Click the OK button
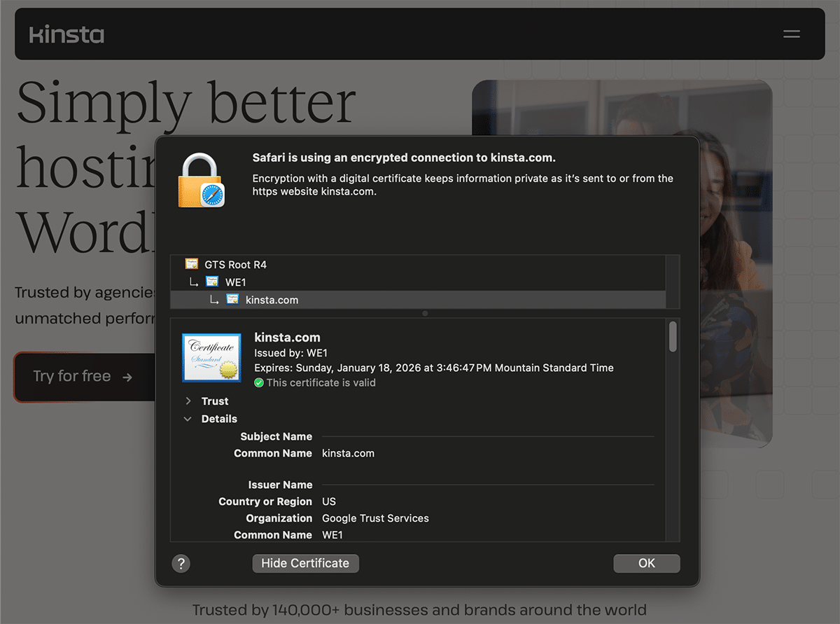 [646, 563]
